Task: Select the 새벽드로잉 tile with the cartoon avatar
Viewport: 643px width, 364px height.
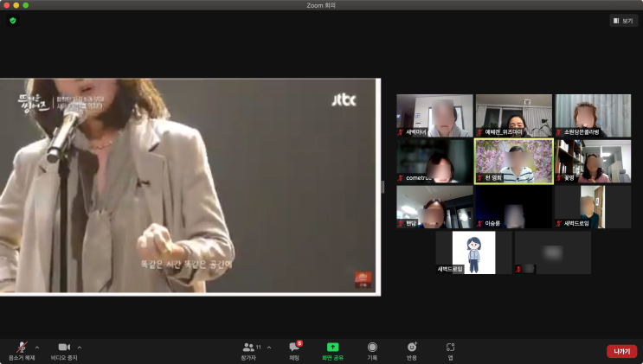Action: click(x=473, y=252)
